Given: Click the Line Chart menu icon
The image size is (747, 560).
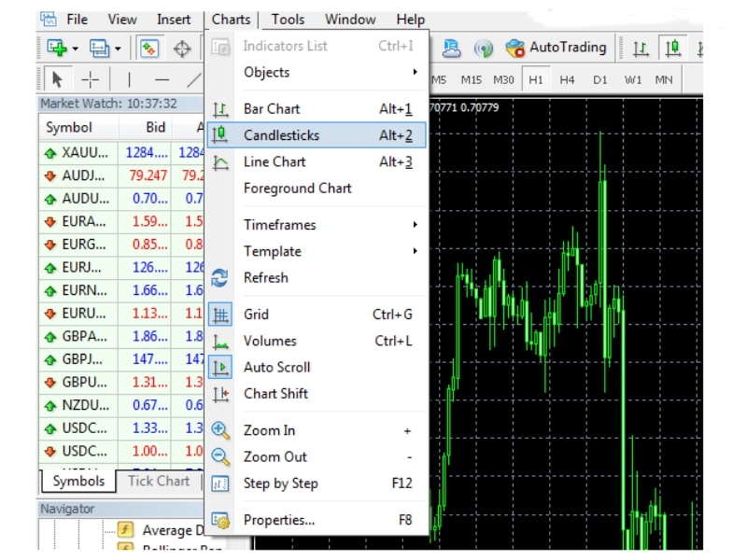Looking at the screenshot, I should click(221, 162).
